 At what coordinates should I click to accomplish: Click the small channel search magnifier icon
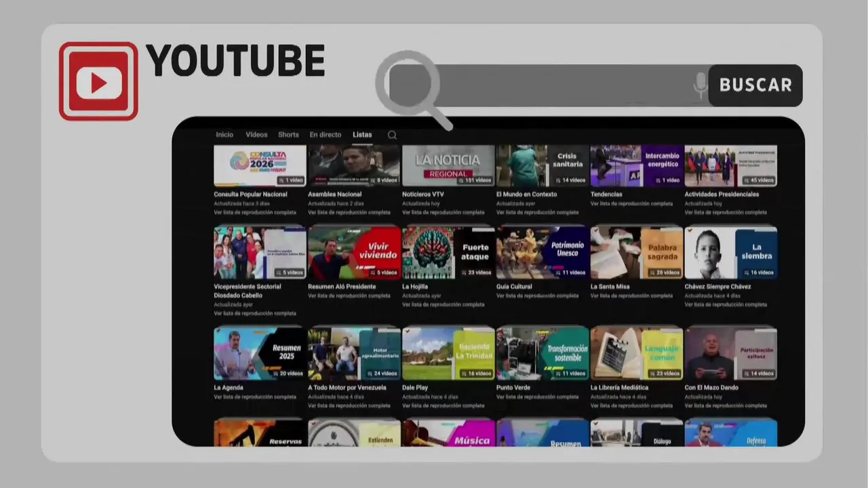coord(392,135)
